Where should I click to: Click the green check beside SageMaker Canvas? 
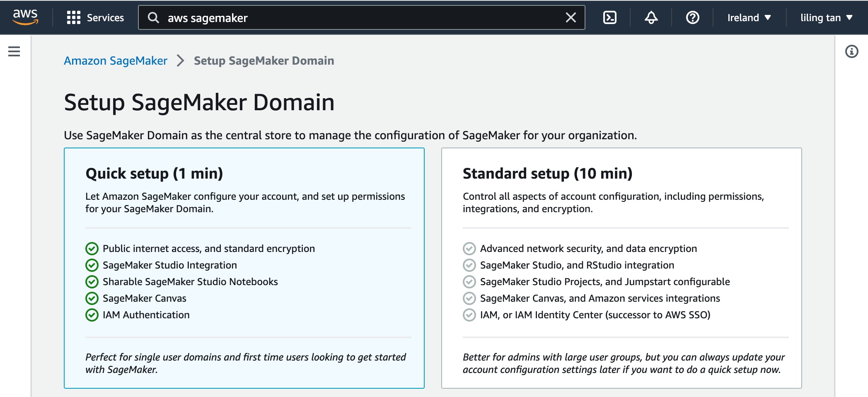click(92, 298)
